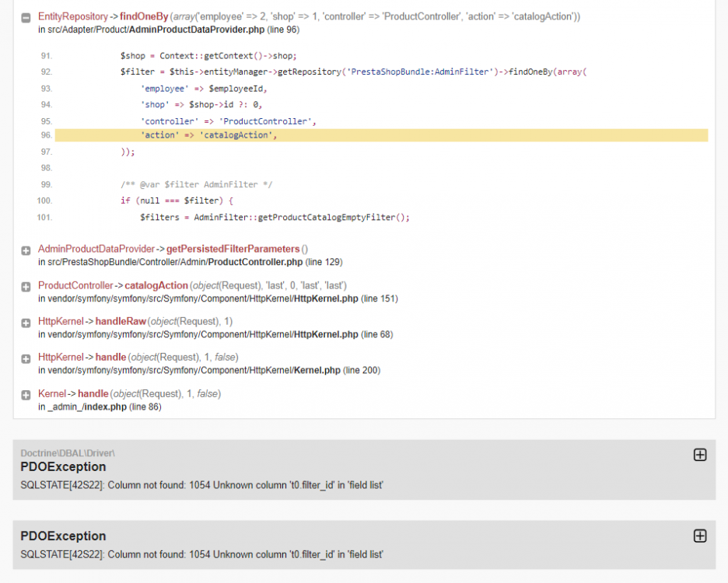Expand the Doctrine DBAL Driver PDOException block
This screenshot has width=728, height=583.
(x=700, y=455)
